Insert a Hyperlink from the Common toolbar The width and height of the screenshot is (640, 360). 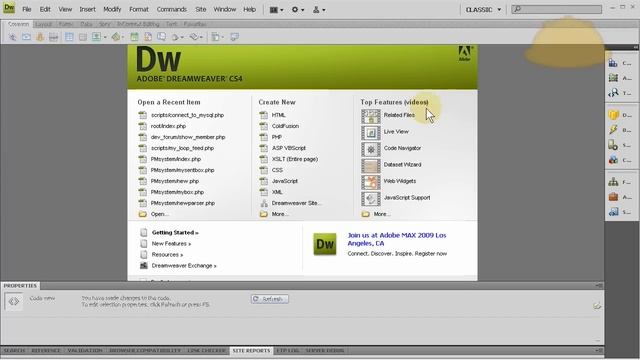point(12,37)
